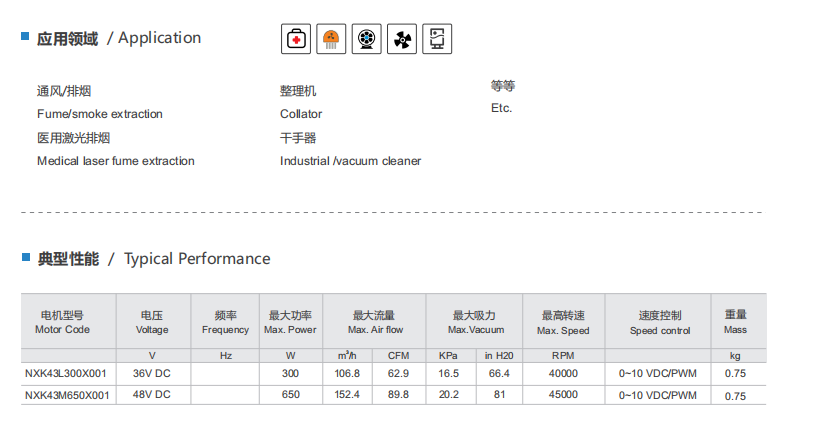
Task: Click the collator machine icon
Action: click(x=437, y=39)
